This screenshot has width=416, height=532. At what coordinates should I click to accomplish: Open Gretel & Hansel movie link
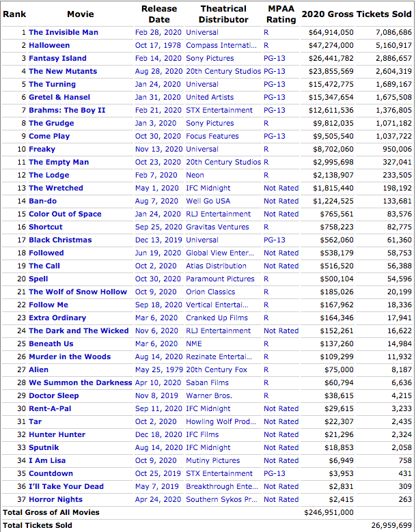coord(59,97)
